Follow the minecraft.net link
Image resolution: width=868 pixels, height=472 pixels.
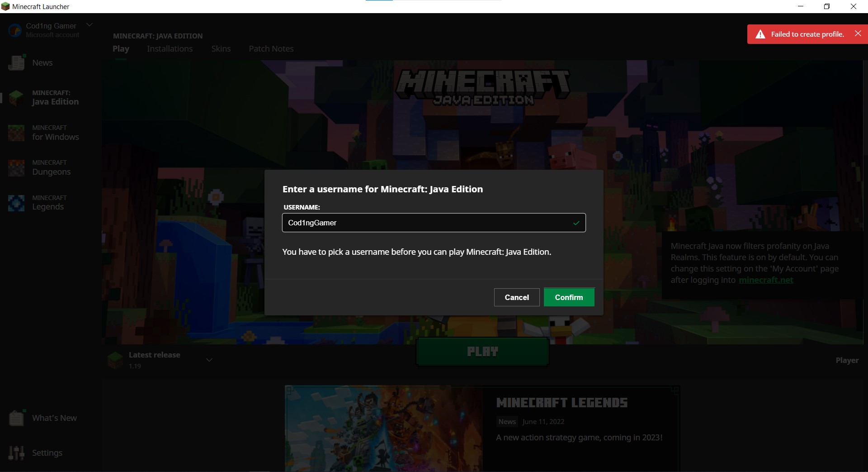(x=766, y=280)
